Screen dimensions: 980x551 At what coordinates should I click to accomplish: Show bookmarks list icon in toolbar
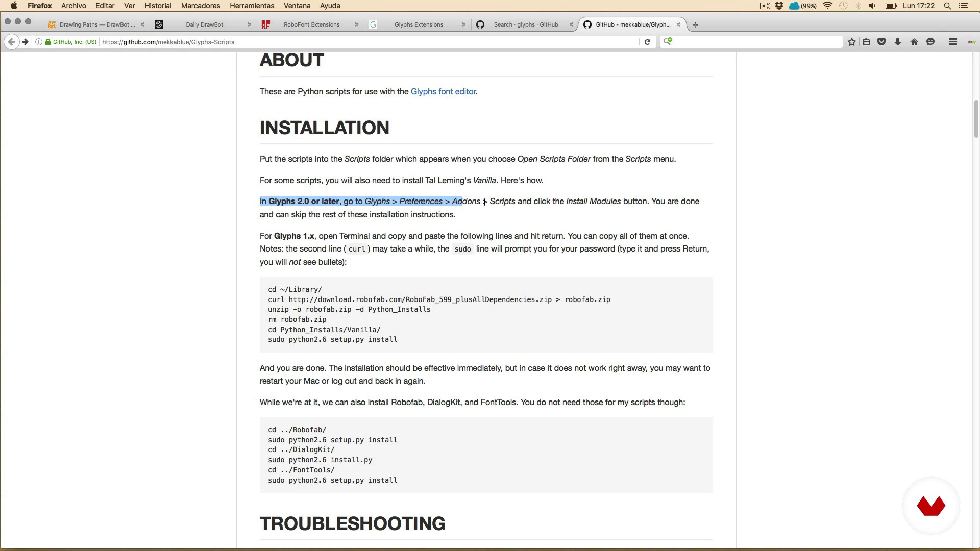pos(866,42)
